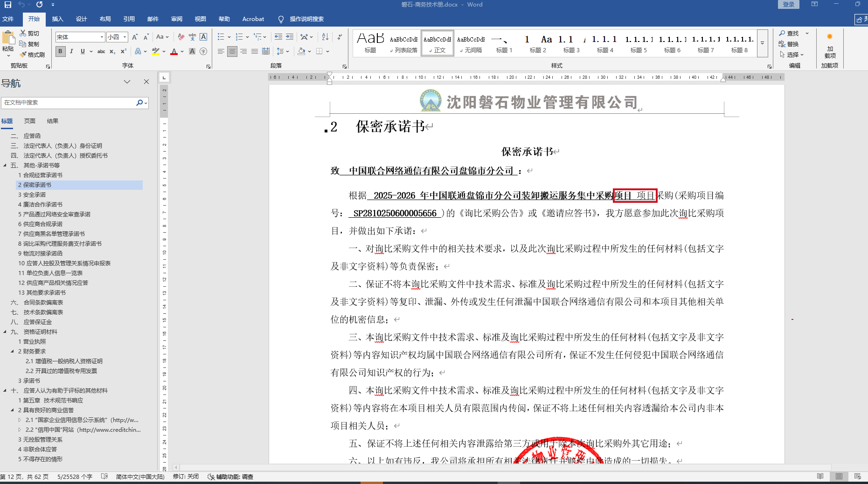Viewport: 868px width, 484px height.
Task: Click the 登录 (Sign in) button
Action: coord(789,4)
